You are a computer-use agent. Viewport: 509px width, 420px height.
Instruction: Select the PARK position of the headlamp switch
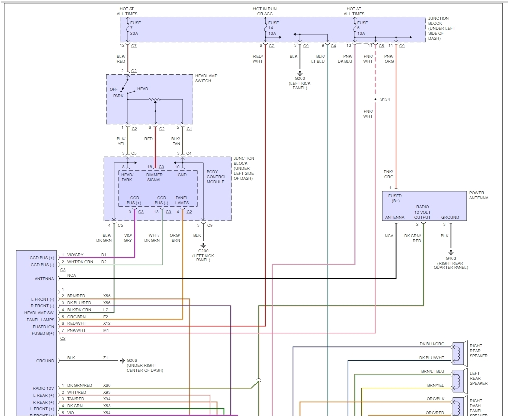coord(119,95)
